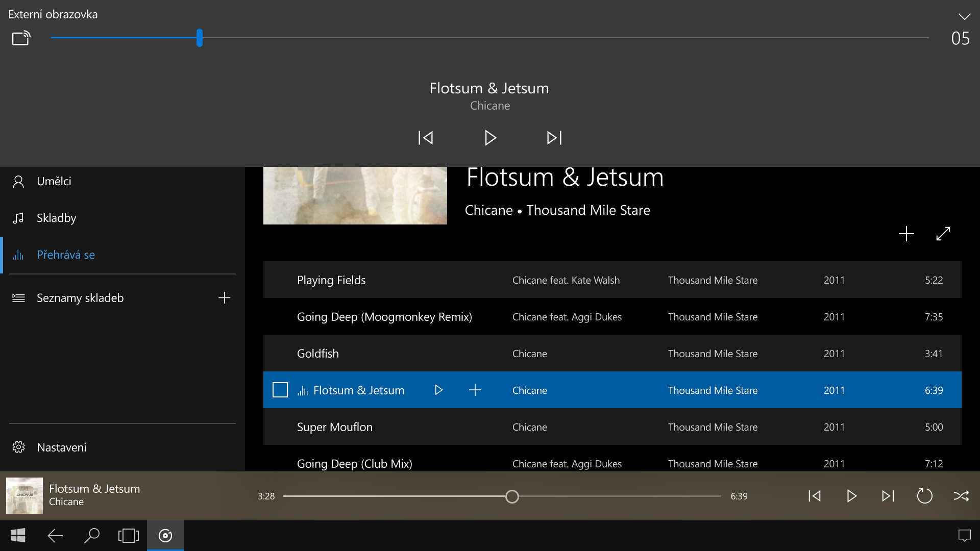This screenshot has height=551, width=980.
Task: Create new playlist with plus icon
Action: tap(224, 298)
